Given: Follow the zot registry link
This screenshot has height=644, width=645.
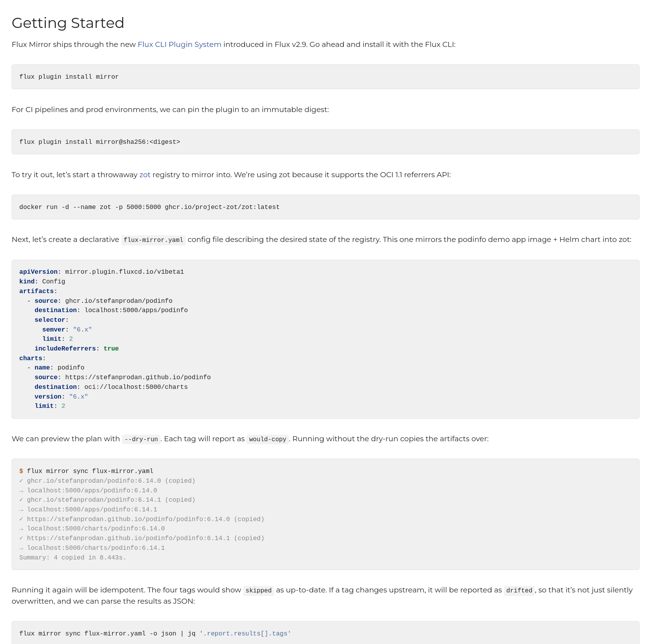Looking at the screenshot, I should coord(145,174).
